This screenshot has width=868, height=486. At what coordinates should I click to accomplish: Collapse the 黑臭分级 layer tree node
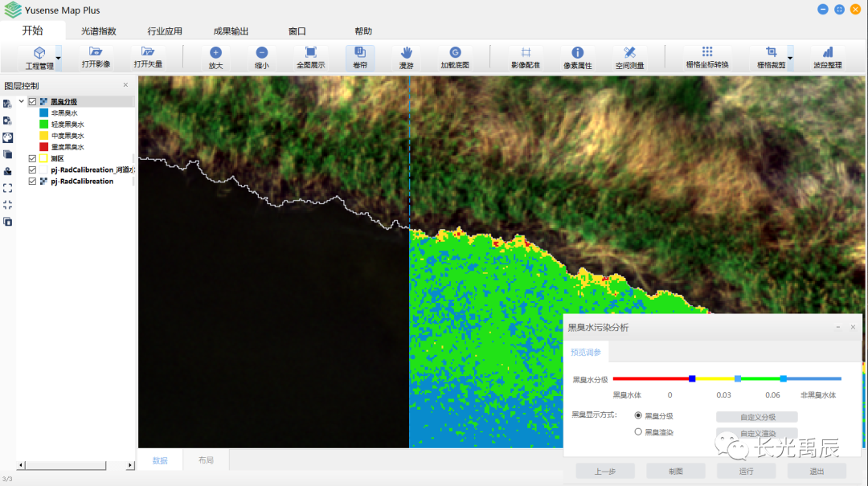click(x=22, y=102)
